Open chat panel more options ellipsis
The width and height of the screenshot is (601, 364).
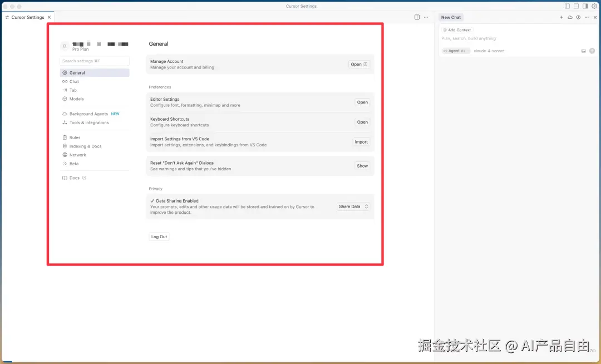tap(587, 17)
